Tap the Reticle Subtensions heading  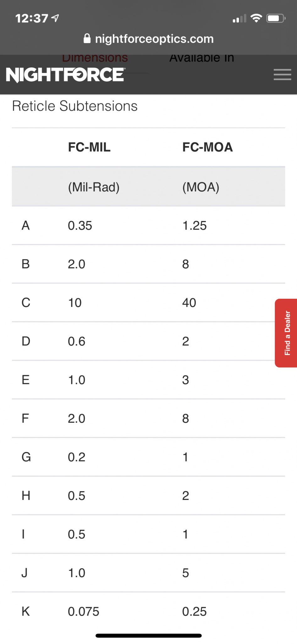point(75,106)
